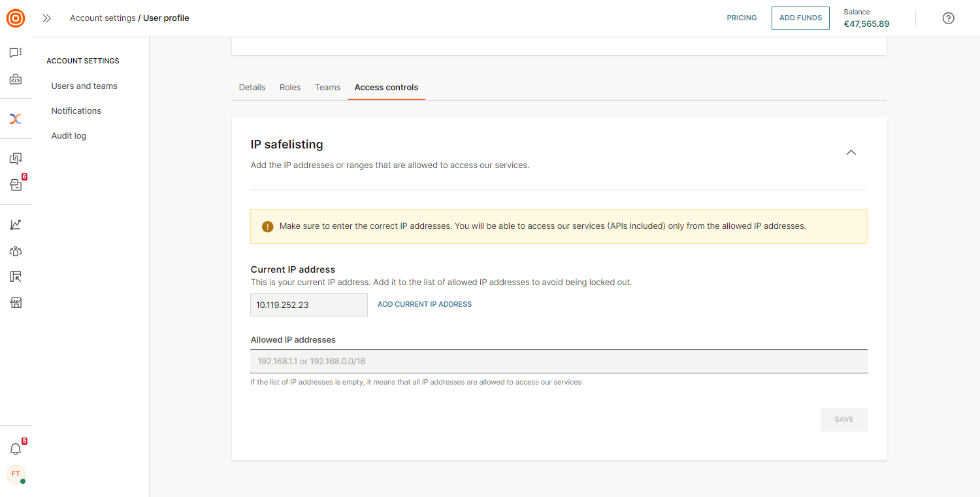Open the line chart analytics icon
This screenshot has height=497, width=980.
[16, 225]
